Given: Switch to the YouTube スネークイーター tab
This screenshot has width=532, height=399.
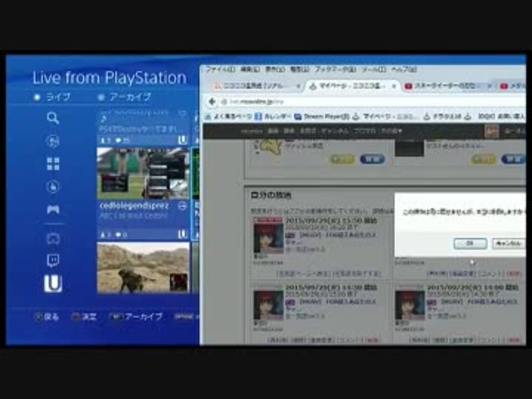Looking at the screenshot, I should [x=446, y=86].
